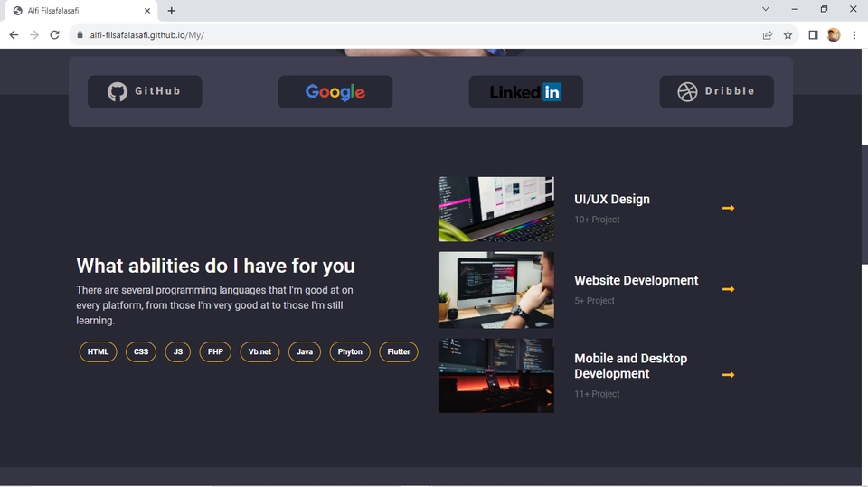Bookmark this page with star
The image size is (868, 487).
tap(788, 35)
